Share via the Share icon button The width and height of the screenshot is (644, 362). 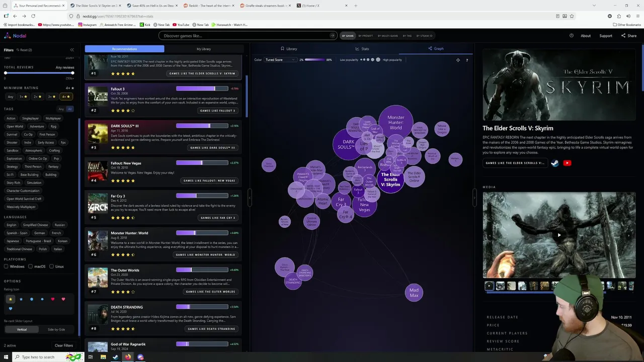click(x=629, y=36)
